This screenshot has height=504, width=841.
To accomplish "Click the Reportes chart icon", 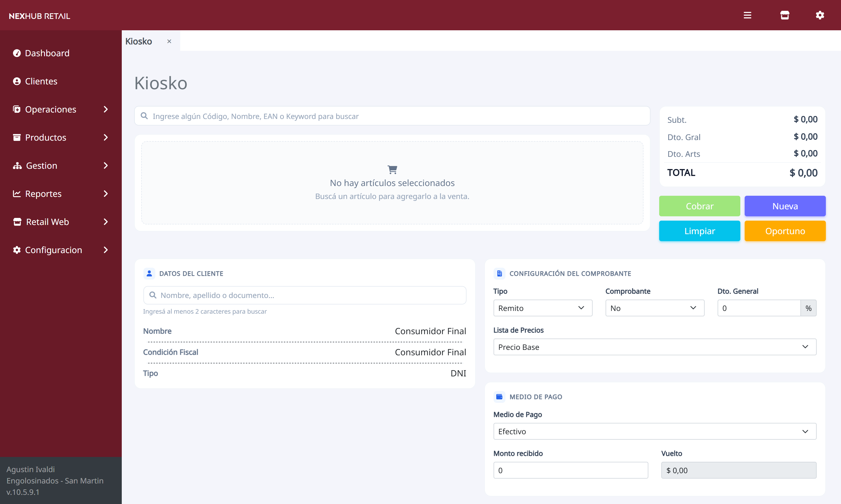I will coord(17,194).
